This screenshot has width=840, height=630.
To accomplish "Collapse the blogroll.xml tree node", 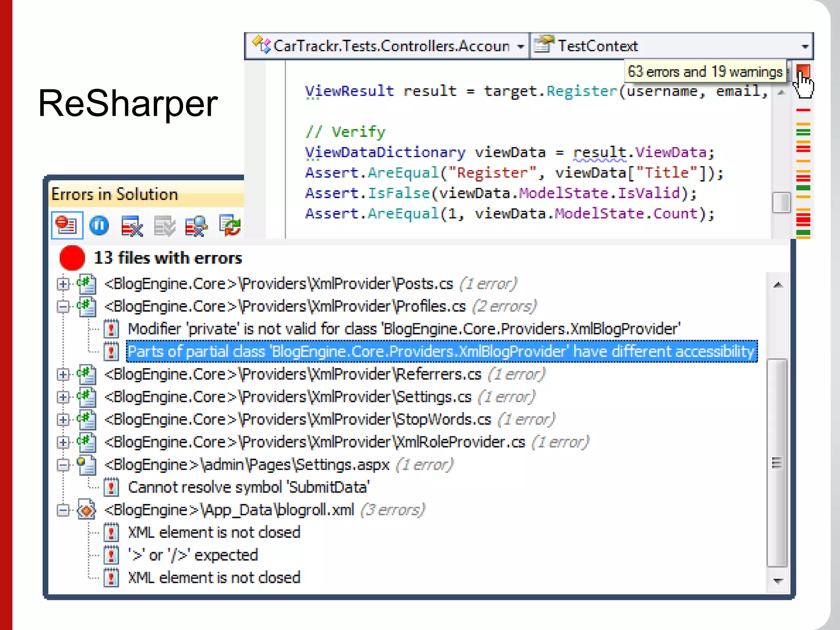I will click(x=63, y=510).
